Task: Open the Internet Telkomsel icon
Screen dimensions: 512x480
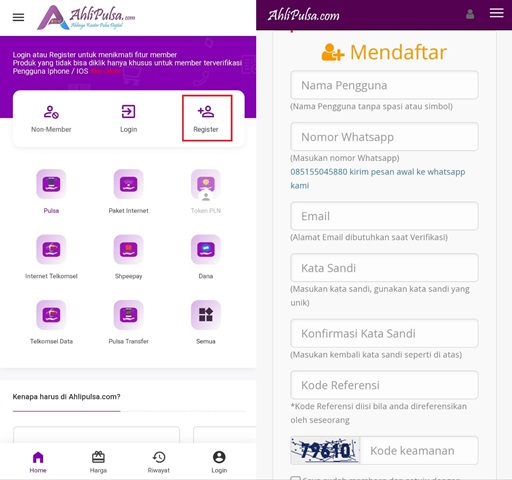Action: (51, 249)
